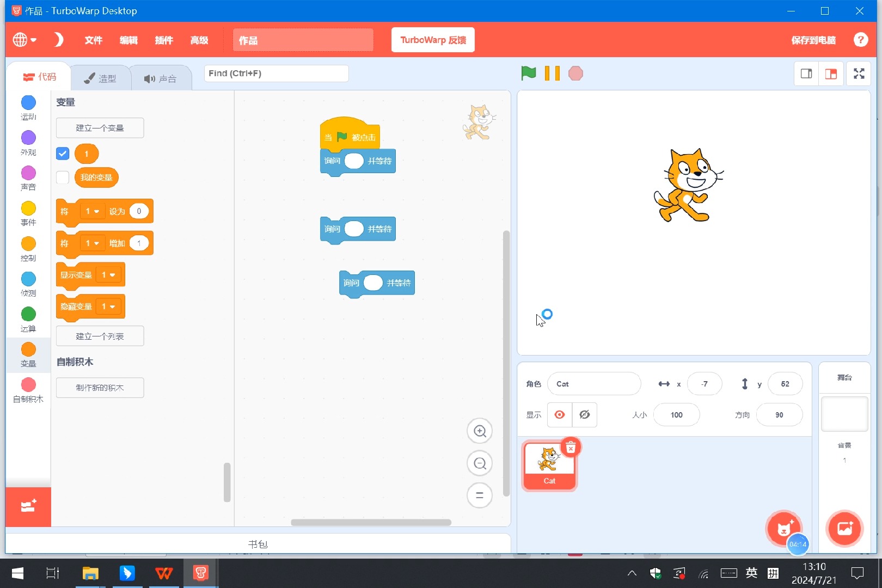Open the help question mark icon

[x=861, y=40]
